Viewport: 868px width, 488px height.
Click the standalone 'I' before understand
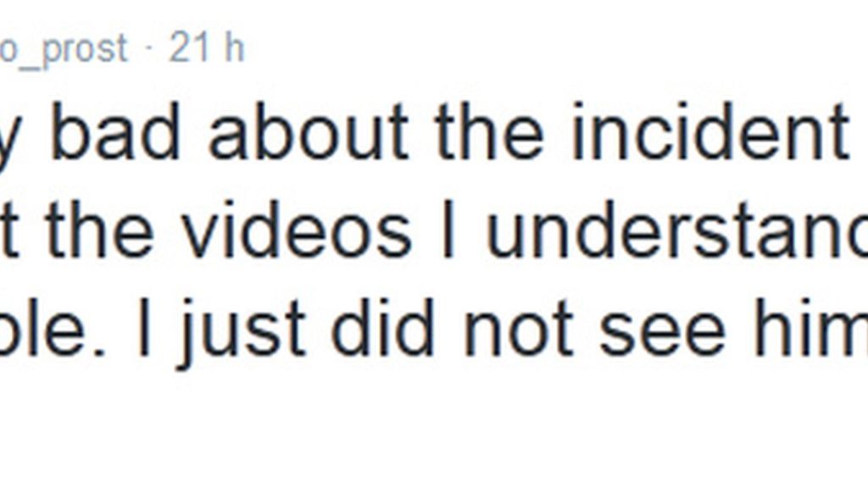coord(449,230)
